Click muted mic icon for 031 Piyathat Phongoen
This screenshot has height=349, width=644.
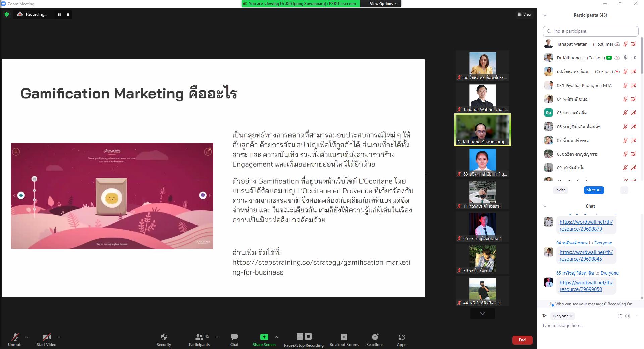pyautogui.click(x=625, y=85)
